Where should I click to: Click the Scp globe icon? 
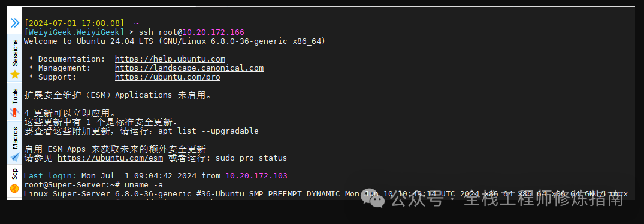[15, 189]
